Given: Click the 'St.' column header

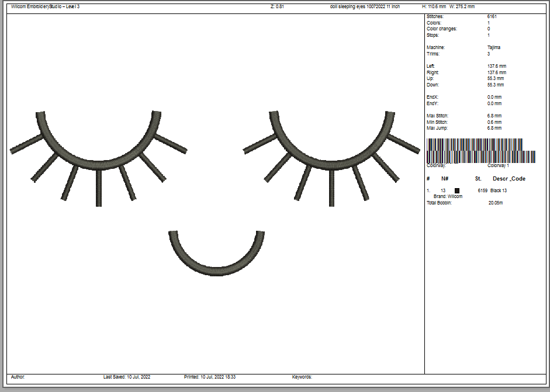Looking at the screenshot, I should click(x=478, y=179).
